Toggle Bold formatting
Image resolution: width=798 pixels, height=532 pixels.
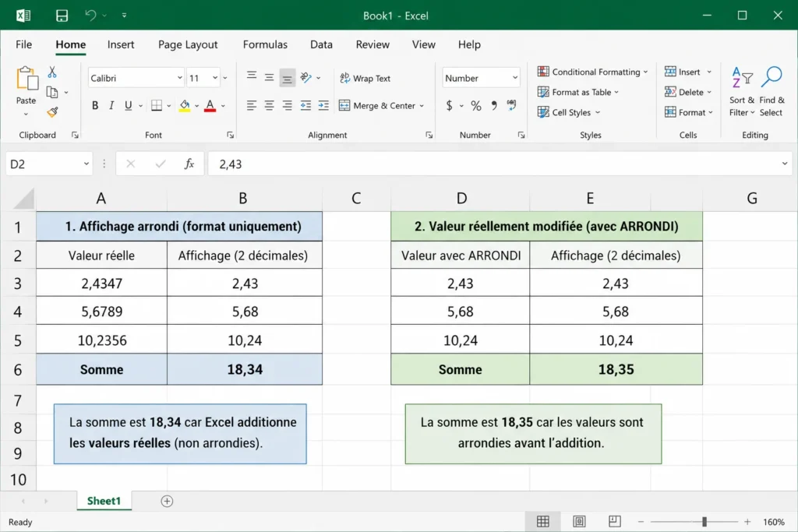coord(95,105)
